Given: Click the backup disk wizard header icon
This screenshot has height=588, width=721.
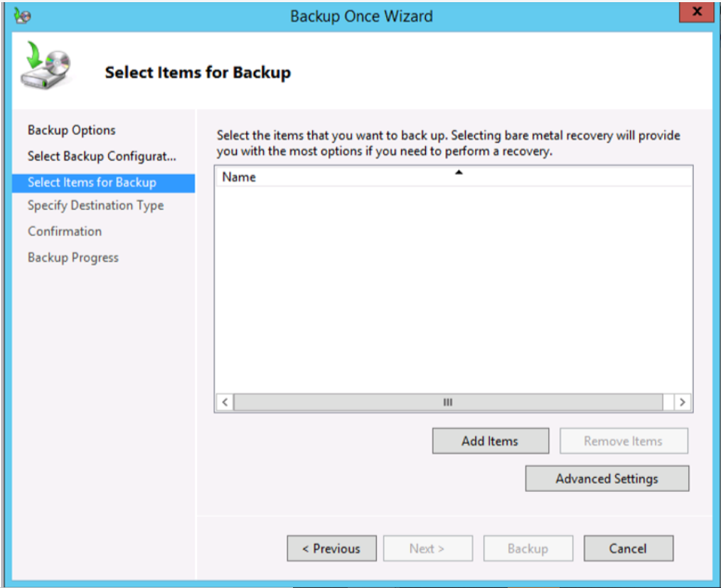Looking at the screenshot, I should point(43,65).
